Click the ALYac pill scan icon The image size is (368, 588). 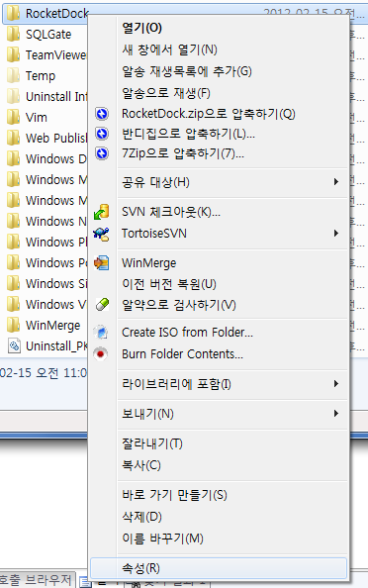click(102, 304)
